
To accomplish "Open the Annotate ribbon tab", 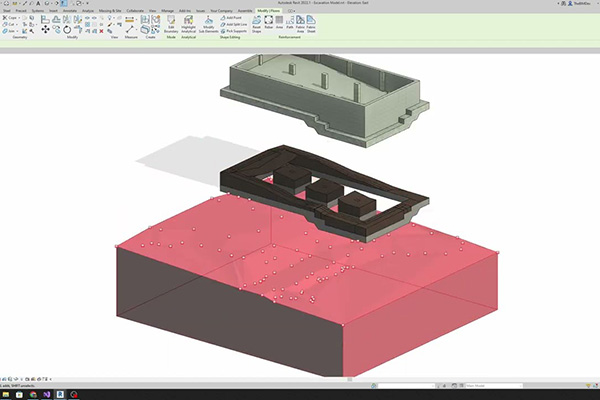I will click(70, 11).
